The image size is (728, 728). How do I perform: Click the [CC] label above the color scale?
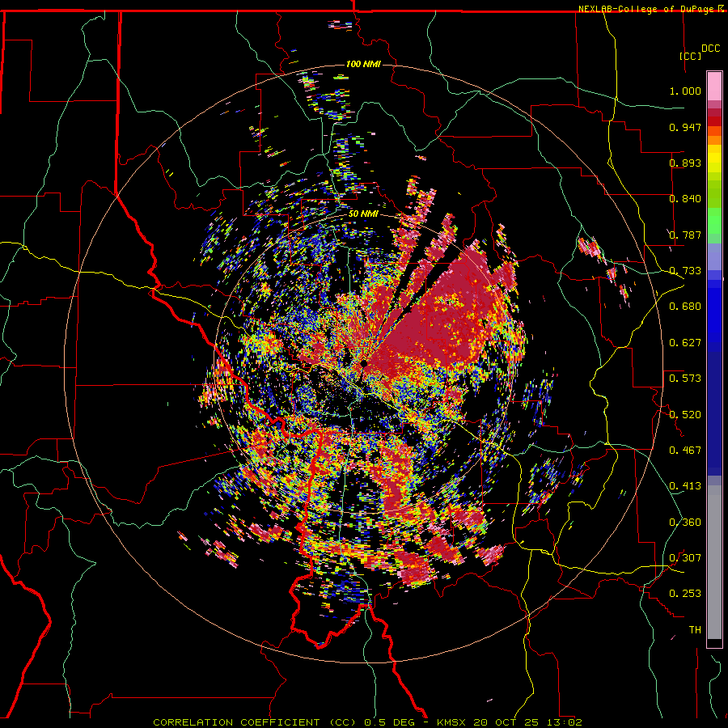(691, 56)
